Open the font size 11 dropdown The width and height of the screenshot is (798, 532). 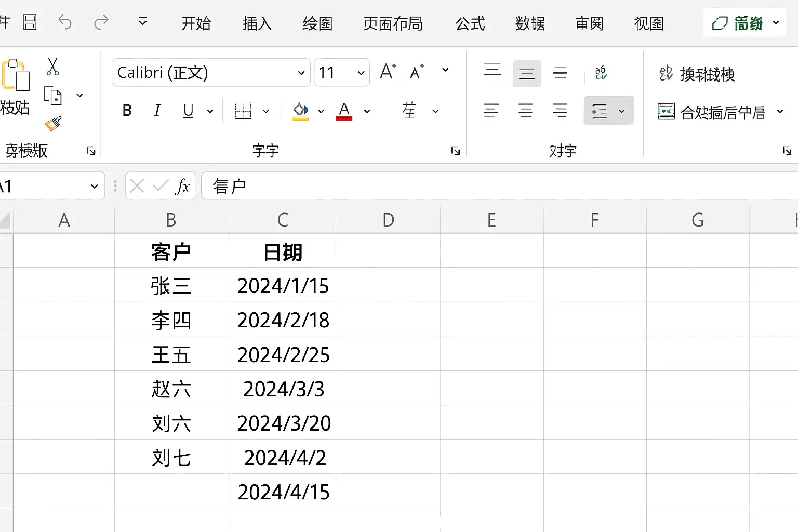(361, 73)
